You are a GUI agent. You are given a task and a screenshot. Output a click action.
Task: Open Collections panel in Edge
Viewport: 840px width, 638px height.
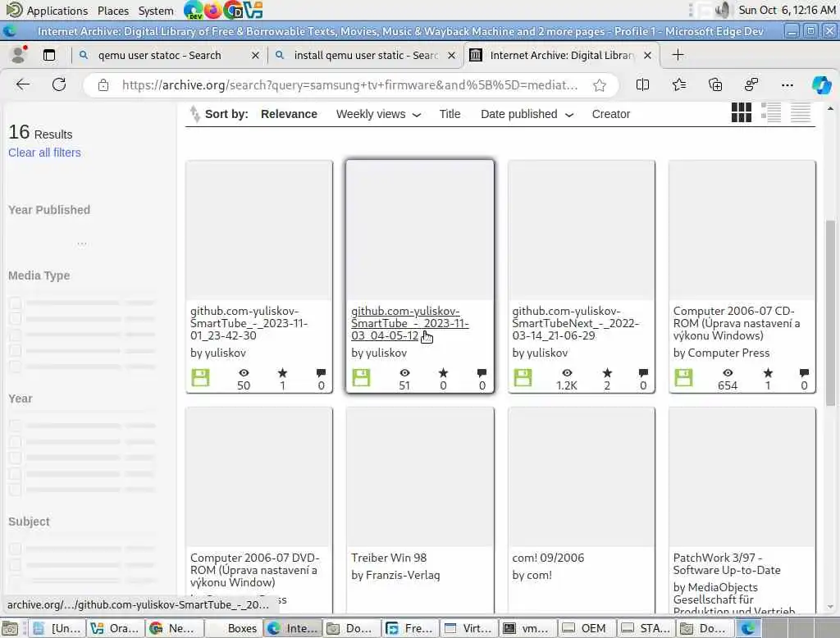coord(715,84)
